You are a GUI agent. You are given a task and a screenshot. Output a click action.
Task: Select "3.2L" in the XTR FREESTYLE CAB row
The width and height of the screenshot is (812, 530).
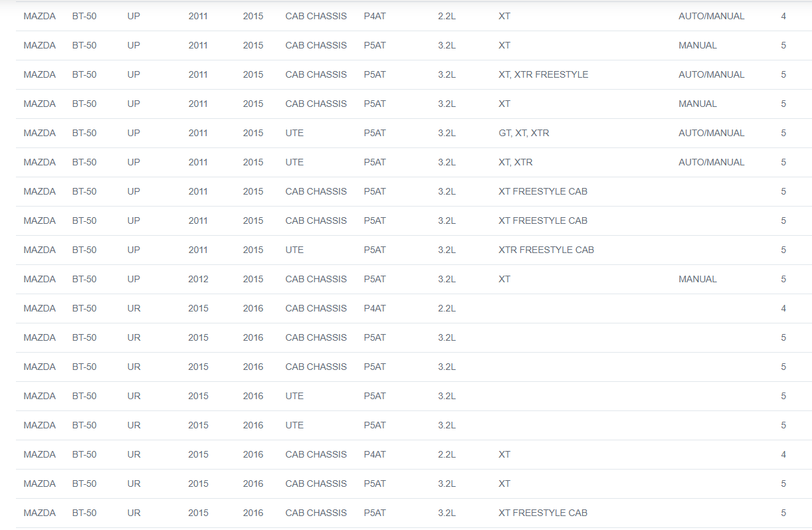coord(447,250)
